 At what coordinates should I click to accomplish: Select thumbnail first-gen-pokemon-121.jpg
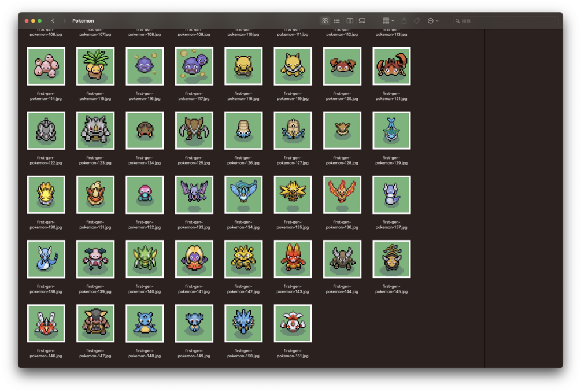pyautogui.click(x=391, y=66)
